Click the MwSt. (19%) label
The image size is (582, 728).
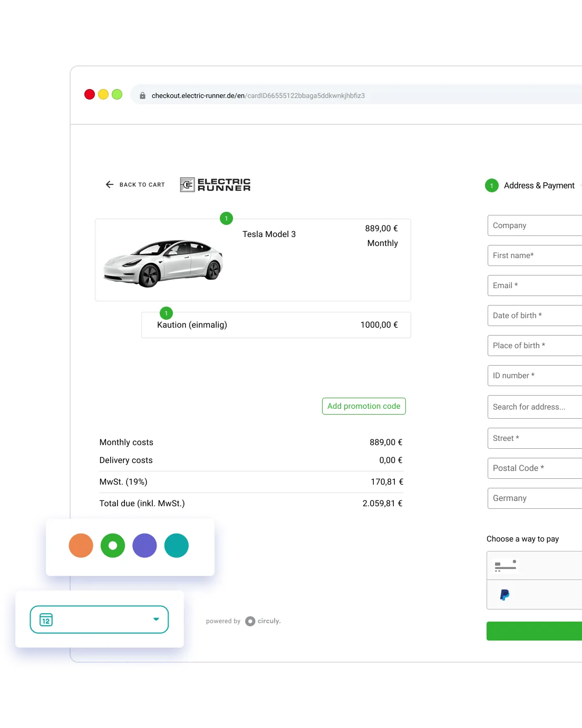click(123, 482)
